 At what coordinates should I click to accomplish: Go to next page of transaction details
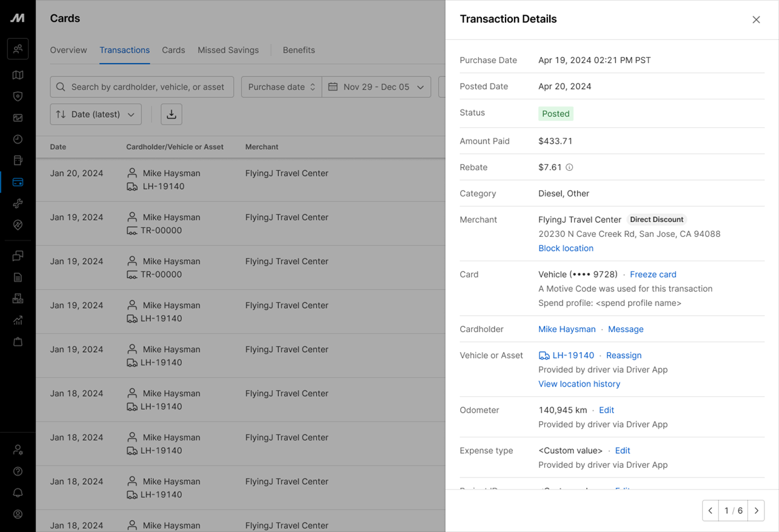[756, 510]
